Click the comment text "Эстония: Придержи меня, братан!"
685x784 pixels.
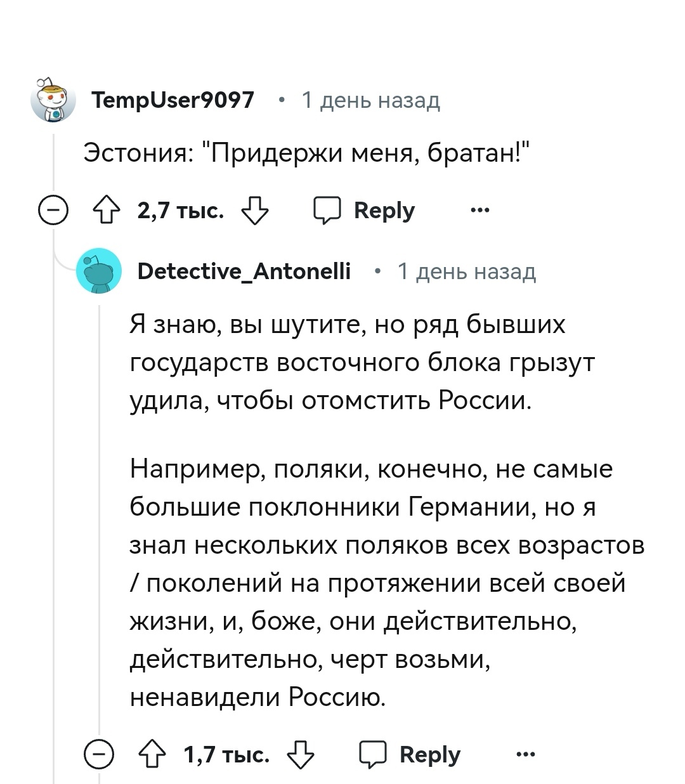point(307,153)
